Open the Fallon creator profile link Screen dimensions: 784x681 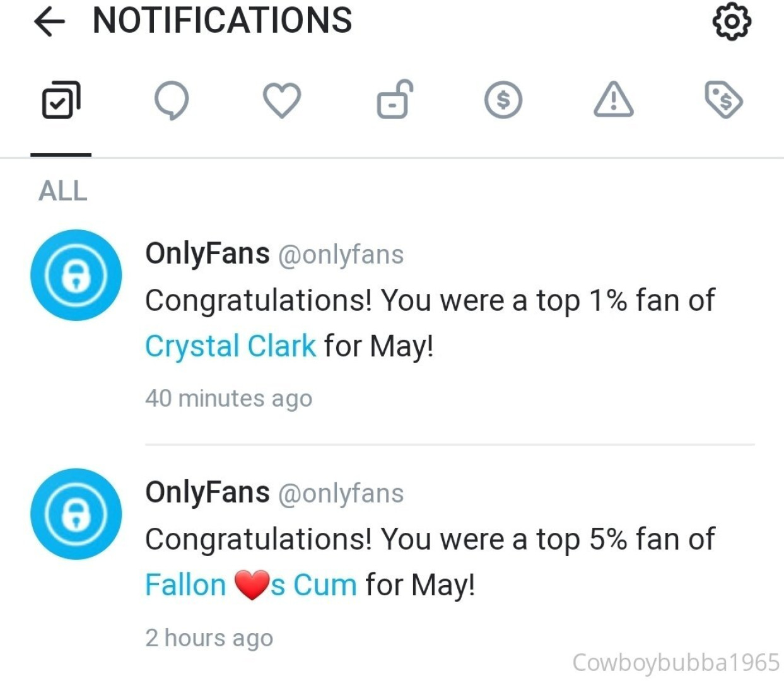click(250, 585)
